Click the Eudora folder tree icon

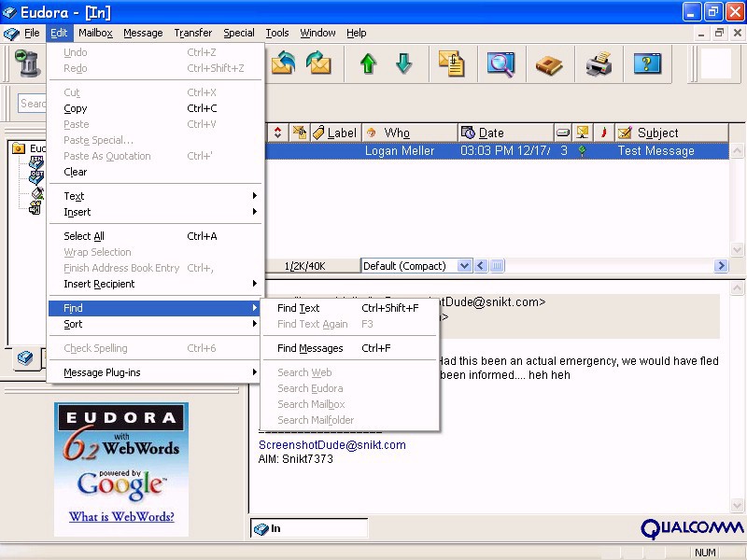pos(19,148)
